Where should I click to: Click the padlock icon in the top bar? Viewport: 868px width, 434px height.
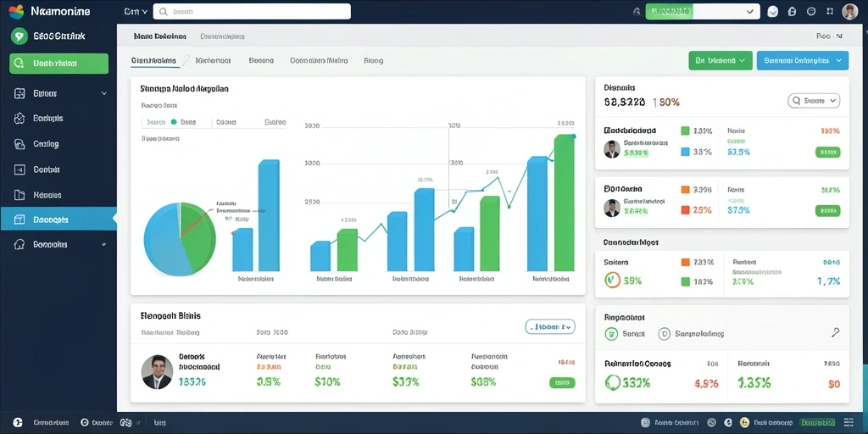click(x=792, y=12)
